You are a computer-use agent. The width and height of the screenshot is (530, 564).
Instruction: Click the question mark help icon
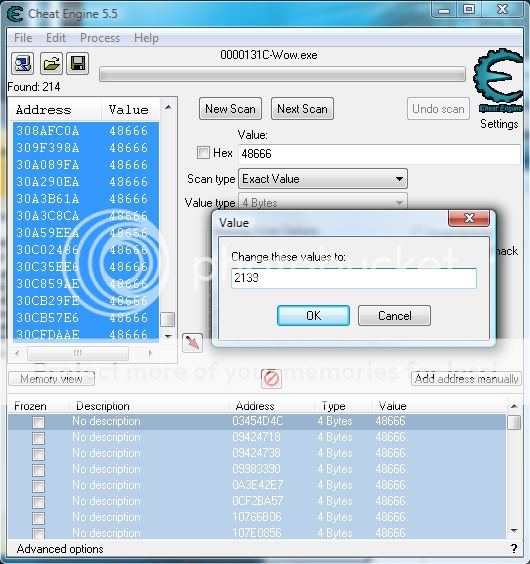click(x=513, y=549)
